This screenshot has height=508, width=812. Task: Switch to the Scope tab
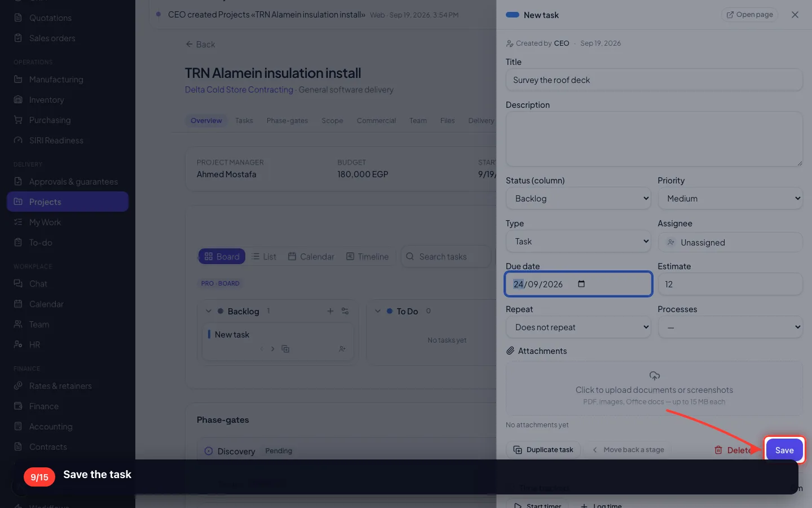click(x=332, y=121)
